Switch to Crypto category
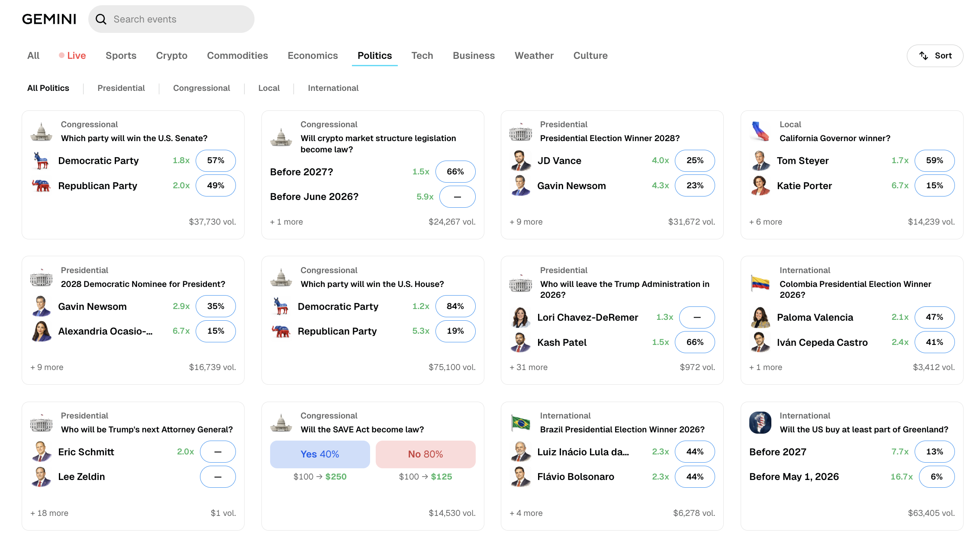Image resolution: width=980 pixels, height=541 pixels. 172,55
